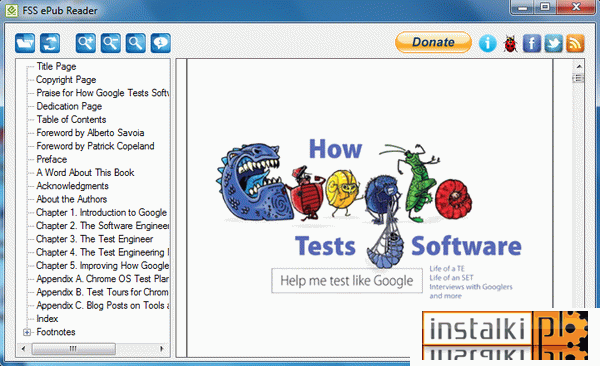
Task: Select Title Page in contents tree
Action: click(56, 66)
